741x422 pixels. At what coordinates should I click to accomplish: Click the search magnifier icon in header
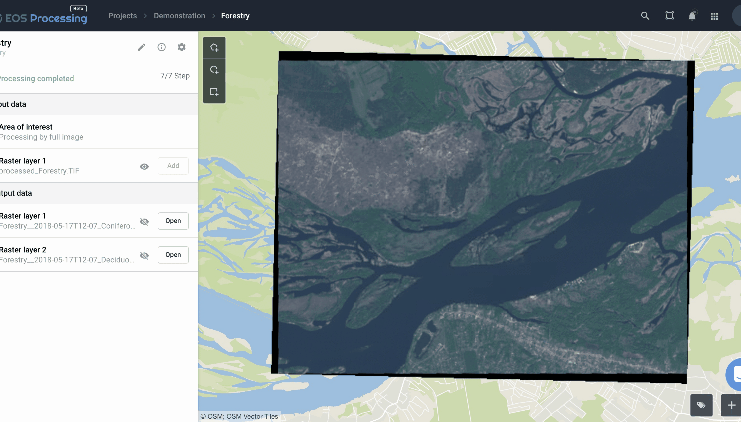(x=645, y=16)
